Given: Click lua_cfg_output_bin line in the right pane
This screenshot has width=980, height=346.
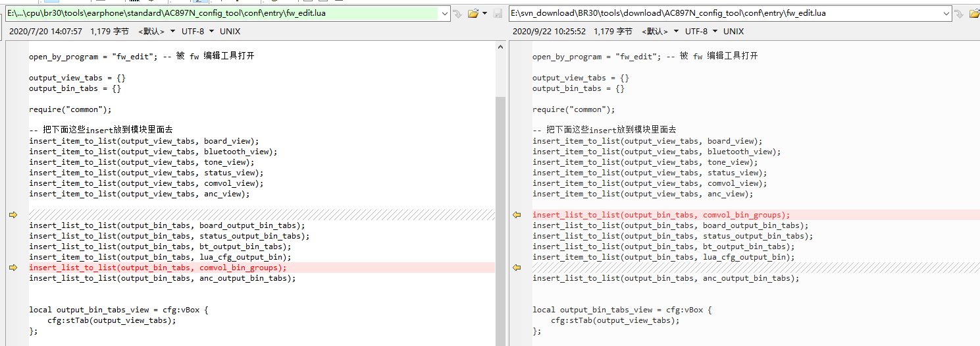Looking at the screenshot, I should (x=663, y=257).
